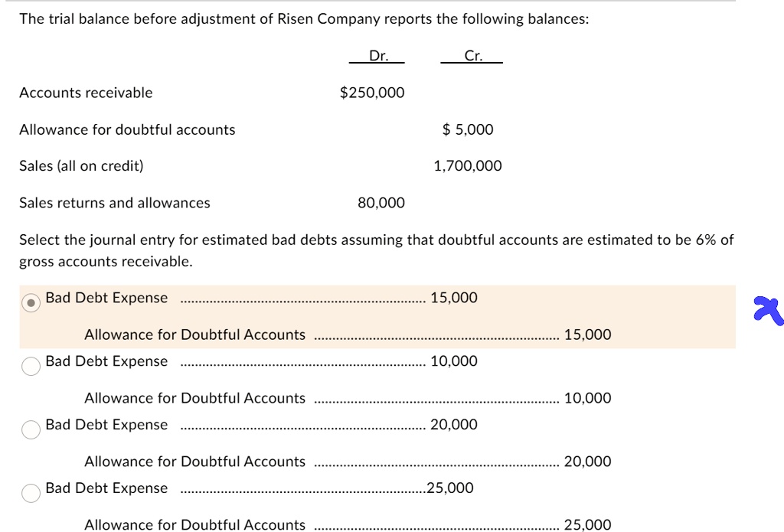Click the Accounts receivable label

[x=85, y=93]
